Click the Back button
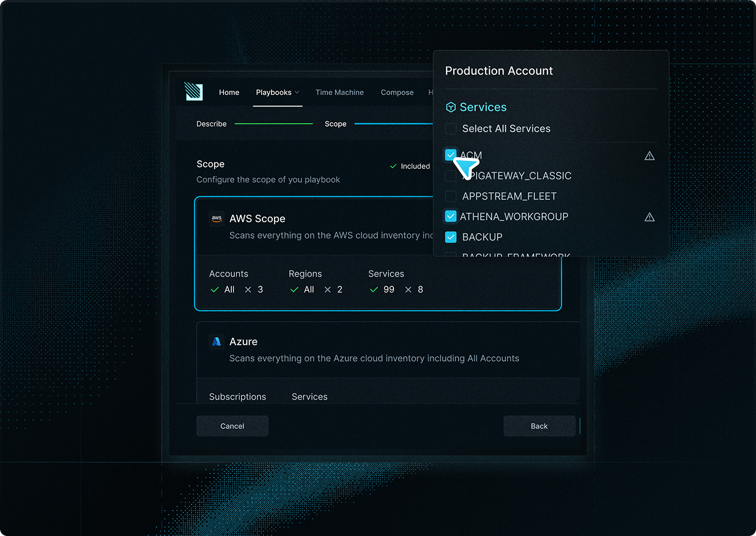This screenshot has height=536, width=756. point(539,426)
